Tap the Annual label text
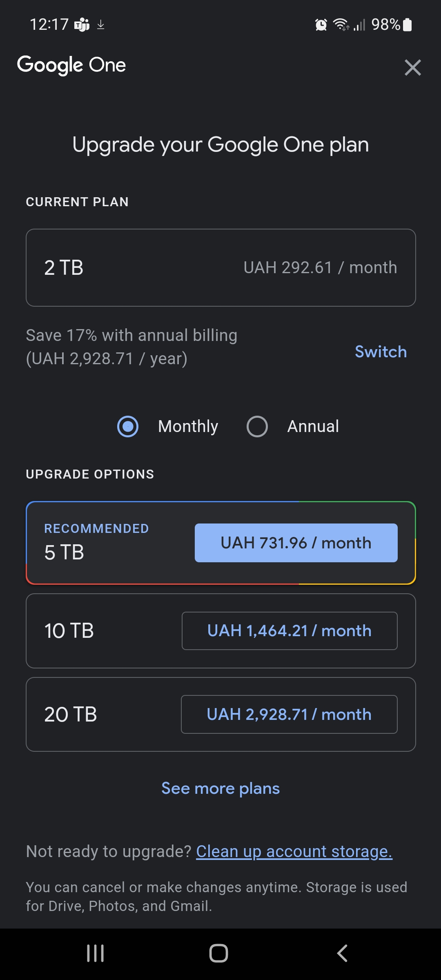This screenshot has width=441, height=980. click(313, 426)
